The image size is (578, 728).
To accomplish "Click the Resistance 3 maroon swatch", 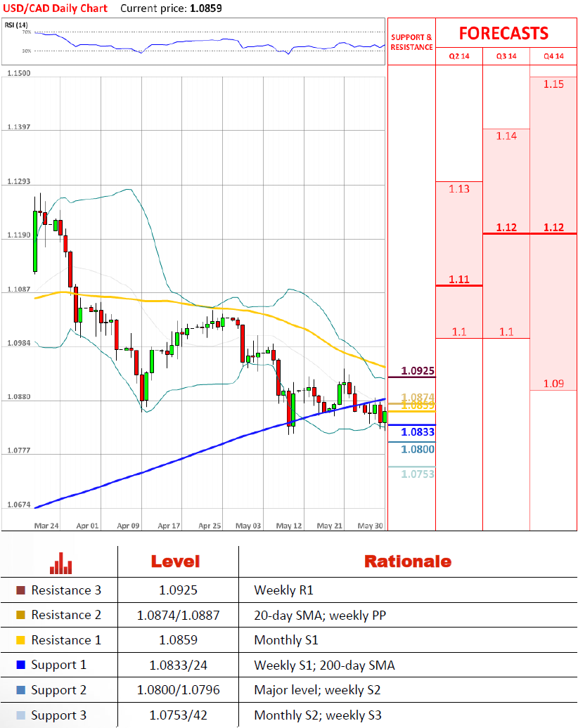I will [x=20, y=590].
